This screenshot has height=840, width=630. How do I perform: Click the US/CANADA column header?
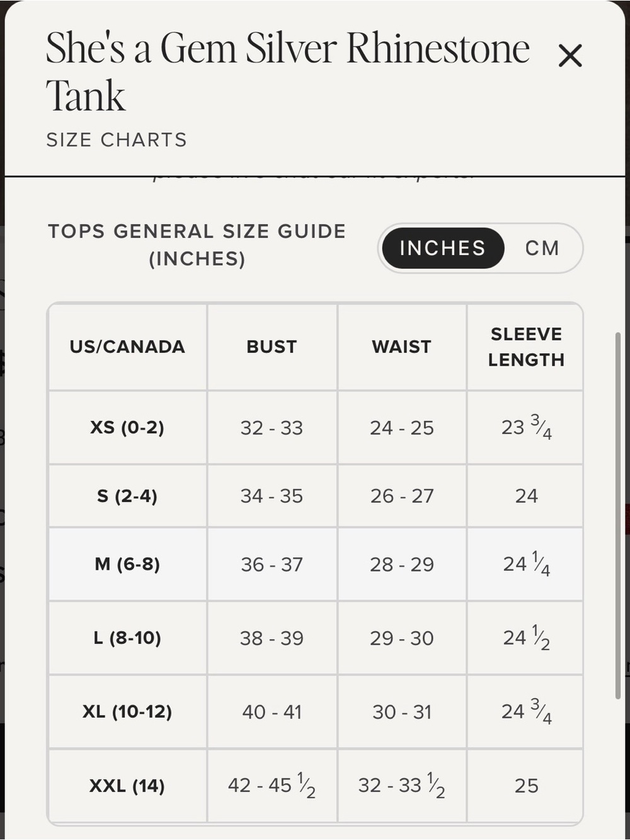point(127,347)
